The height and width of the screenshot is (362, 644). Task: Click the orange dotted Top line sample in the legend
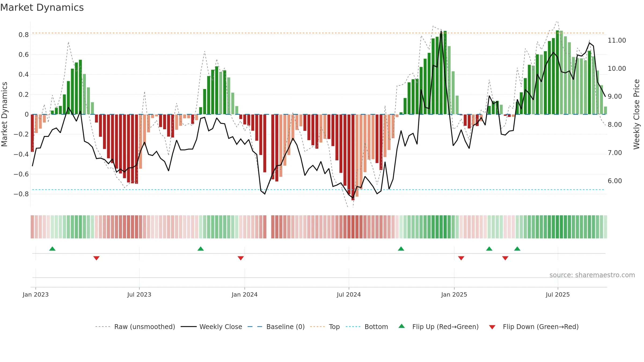click(317, 327)
